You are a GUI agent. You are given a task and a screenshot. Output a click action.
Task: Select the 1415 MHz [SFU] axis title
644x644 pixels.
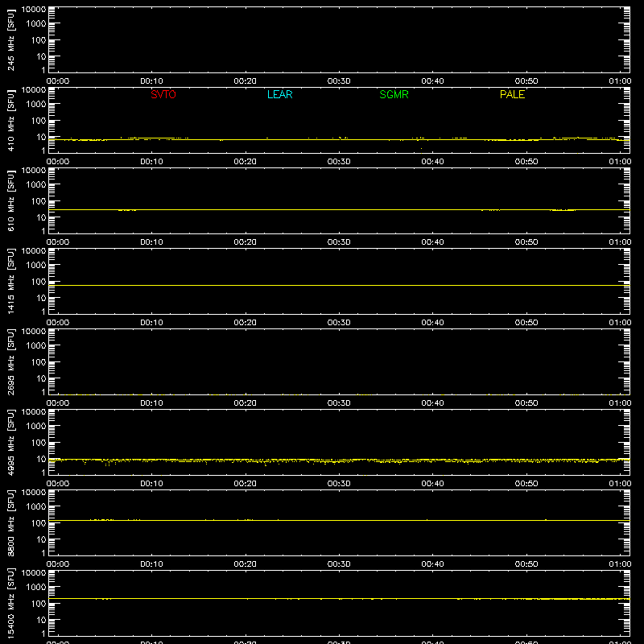coord(10,281)
